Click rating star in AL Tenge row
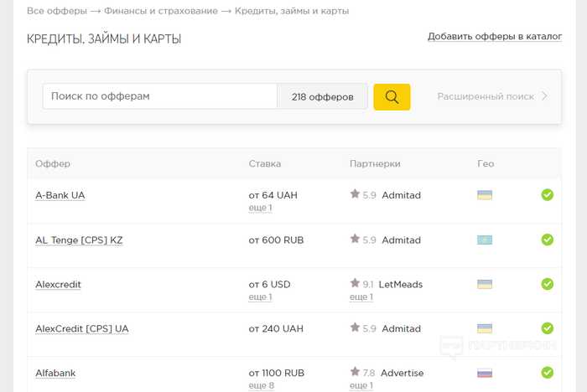This screenshot has height=392, width=587. tap(355, 239)
